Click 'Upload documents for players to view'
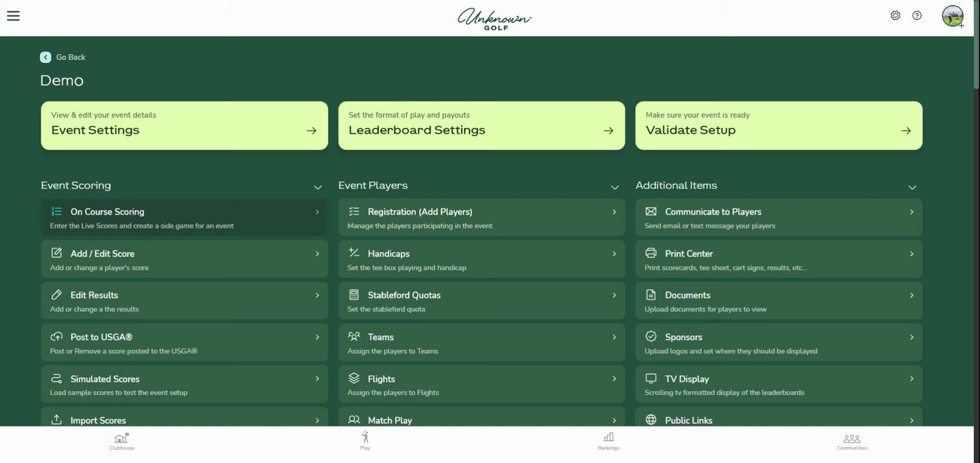The image size is (980, 463). tap(706, 309)
